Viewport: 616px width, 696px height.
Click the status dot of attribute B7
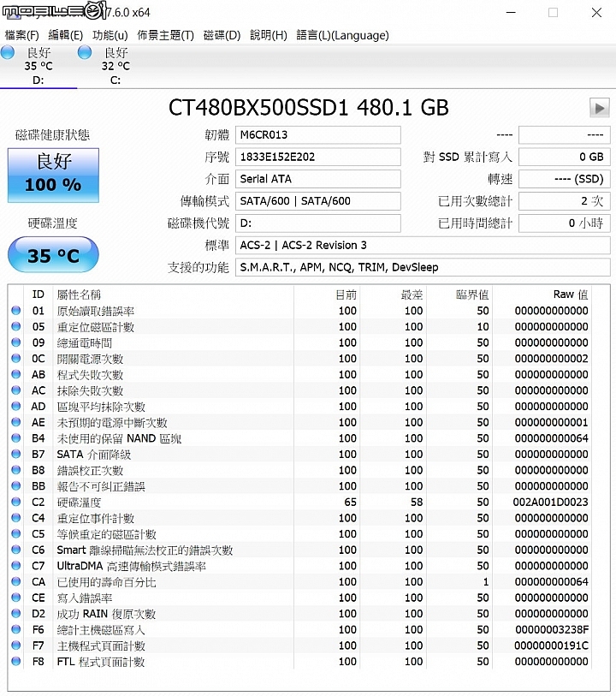(x=16, y=454)
